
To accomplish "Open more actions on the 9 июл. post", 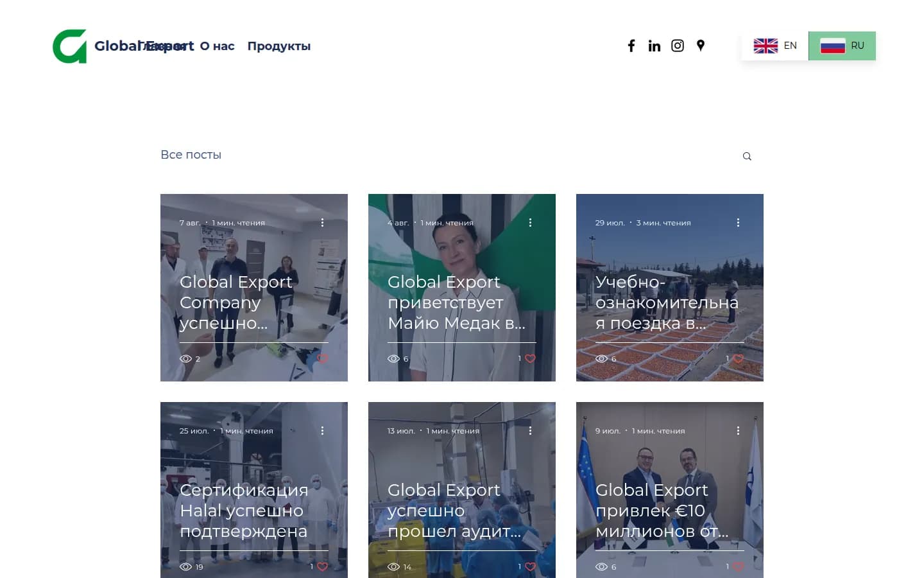I will point(738,430).
